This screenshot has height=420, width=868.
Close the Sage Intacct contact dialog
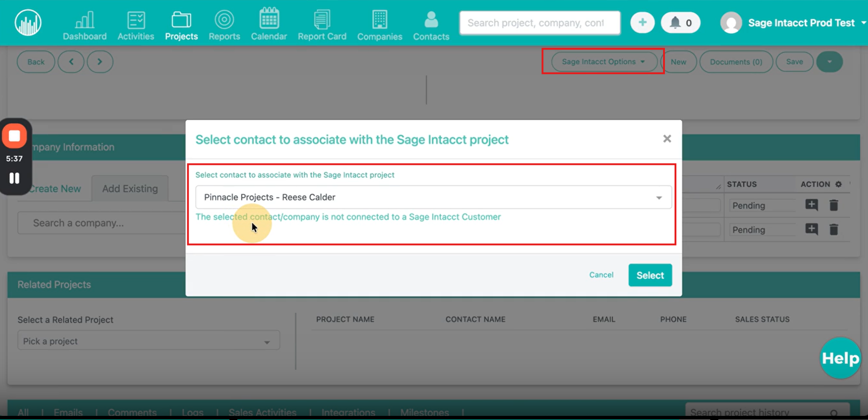(x=667, y=139)
